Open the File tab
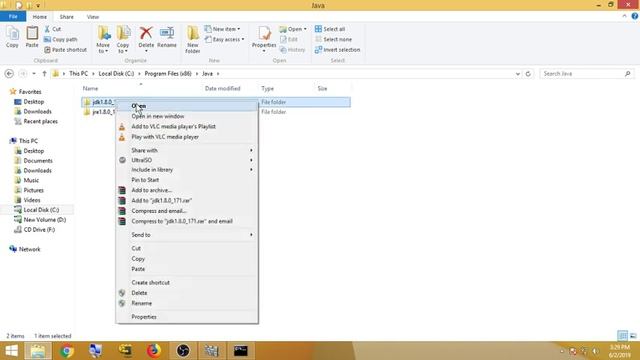This screenshot has width=640, height=360. click(13, 16)
